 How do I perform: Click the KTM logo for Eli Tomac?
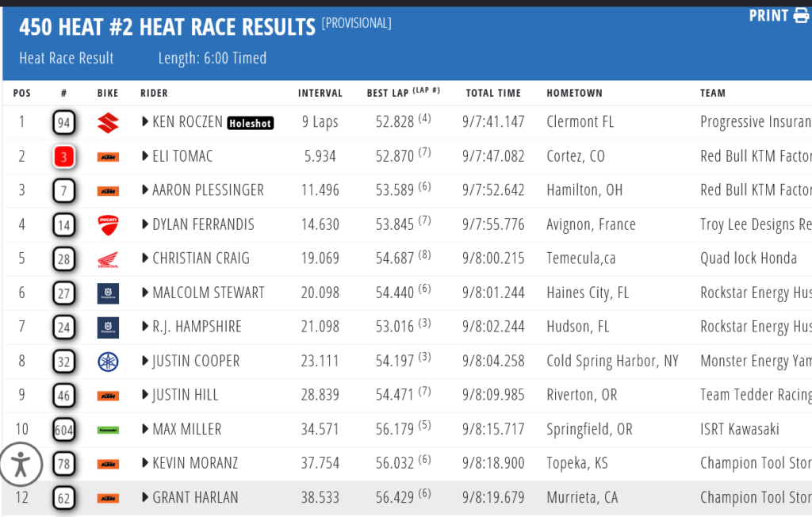pos(108,157)
